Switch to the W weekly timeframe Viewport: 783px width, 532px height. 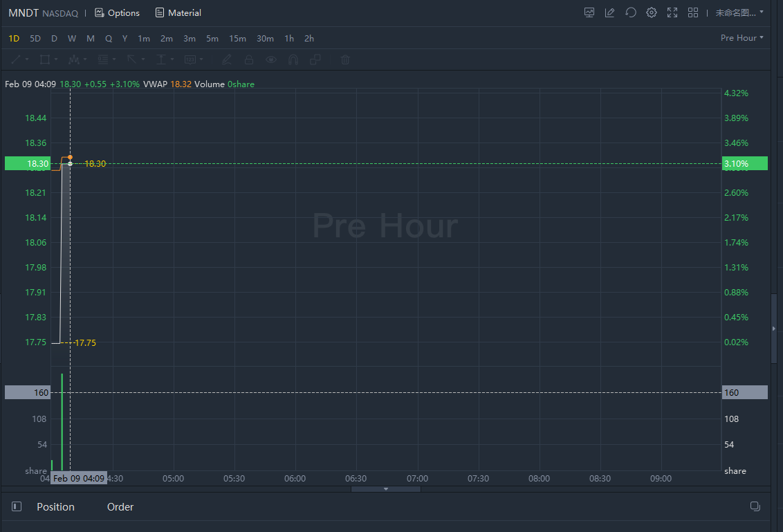coord(72,39)
